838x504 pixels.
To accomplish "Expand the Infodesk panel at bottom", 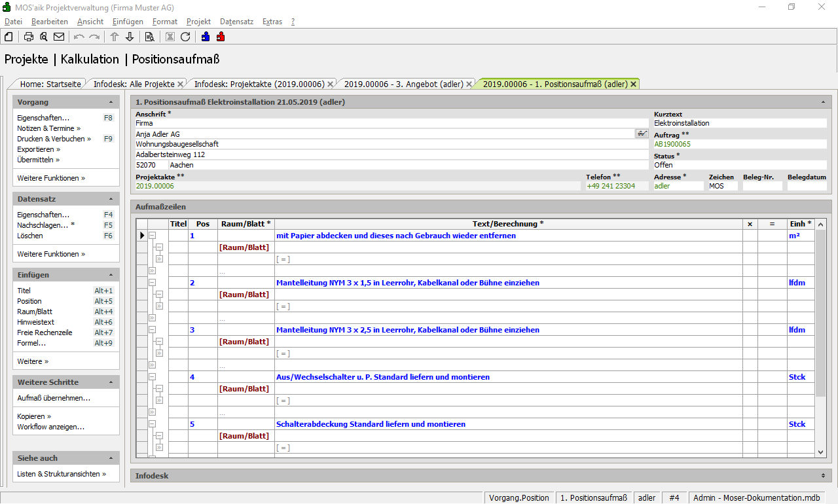I will coord(822,476).
